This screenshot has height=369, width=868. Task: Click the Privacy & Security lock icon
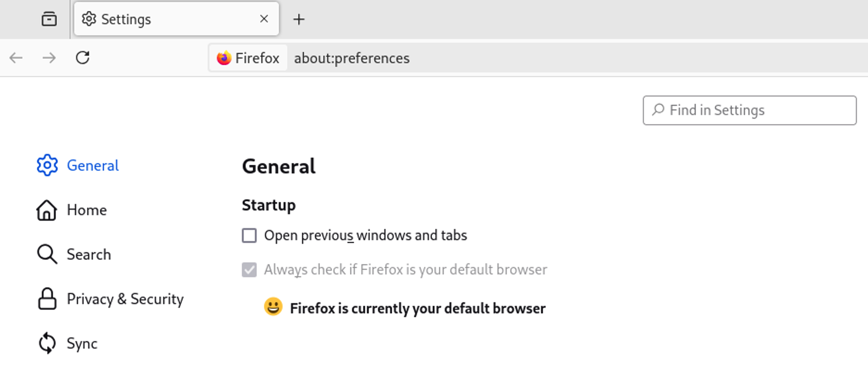tap(47, 299)
